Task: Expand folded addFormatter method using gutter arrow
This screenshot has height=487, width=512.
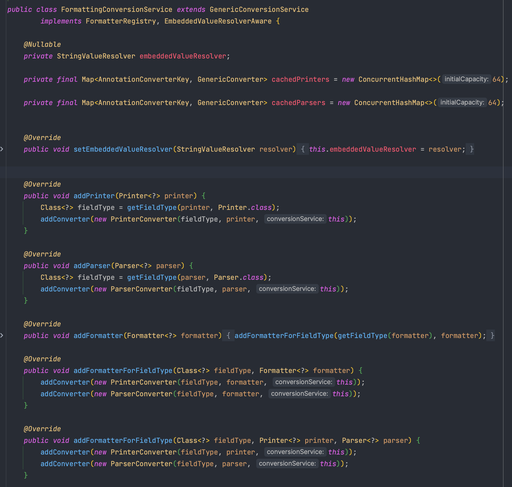Action: 1,335
